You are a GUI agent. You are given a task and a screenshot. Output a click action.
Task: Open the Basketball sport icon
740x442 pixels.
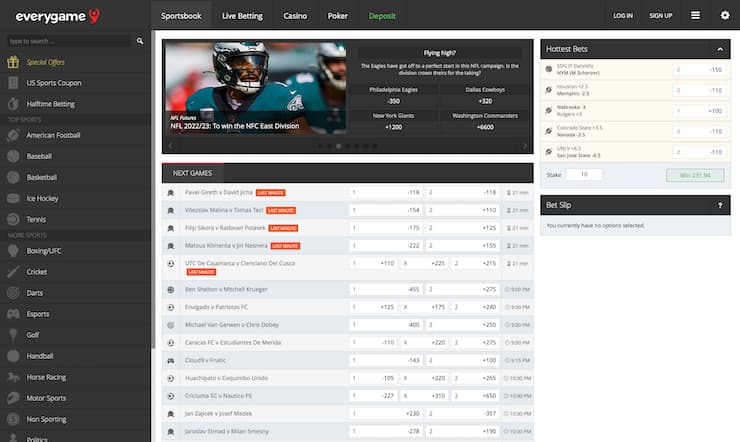coord(13,177)
